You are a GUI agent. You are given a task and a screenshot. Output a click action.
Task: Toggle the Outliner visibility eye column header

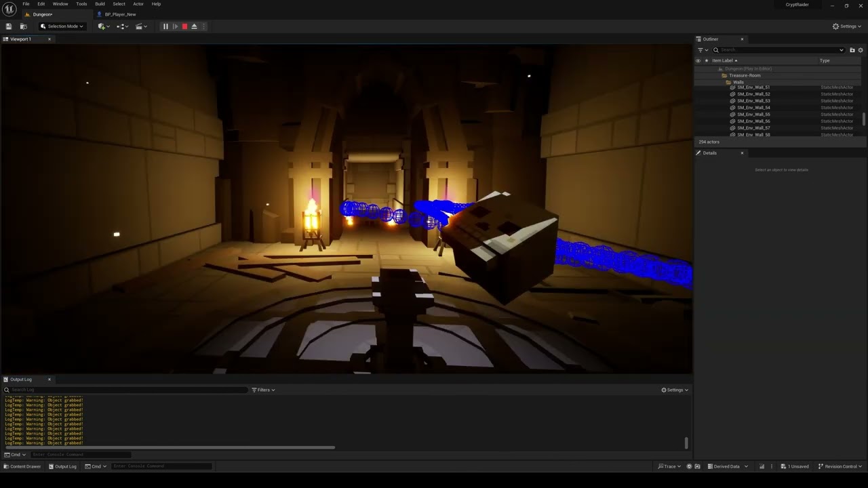698,61
